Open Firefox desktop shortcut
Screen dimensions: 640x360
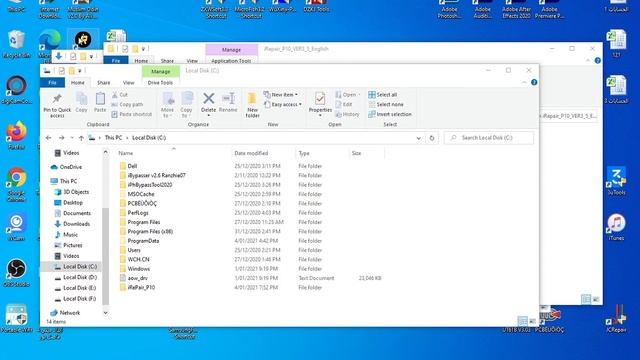click(x=16, y=135)
